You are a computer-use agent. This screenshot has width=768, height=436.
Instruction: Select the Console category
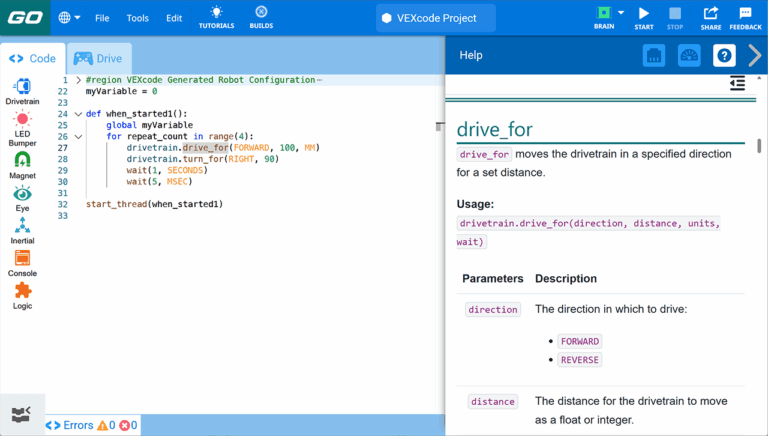pyautogui.click(x=23, y=264)
